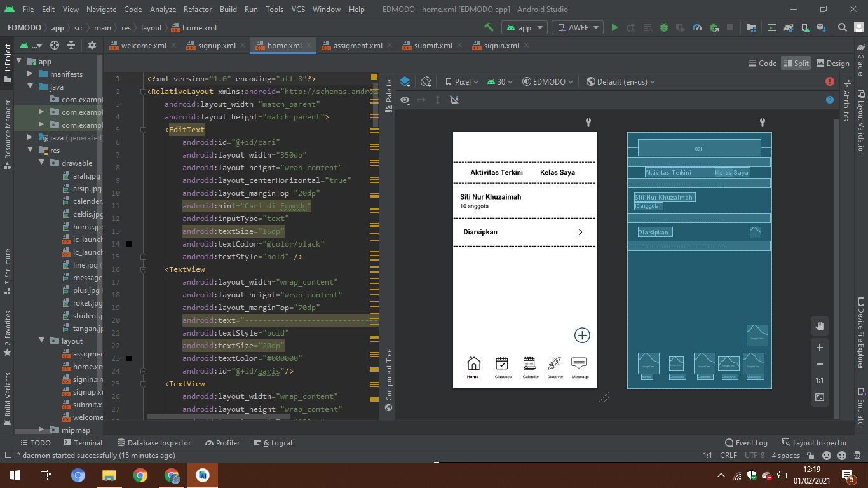Image resolution: width=868 pixels, height=488 pixels.
Task: Click the warning marker atop editor scrollbar
Action: pos(374,78)
